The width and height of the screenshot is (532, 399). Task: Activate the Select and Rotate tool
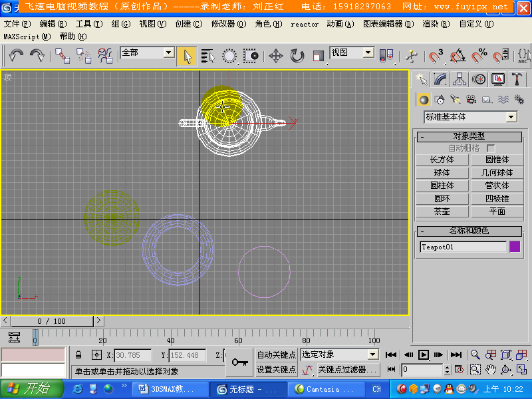point(297,56)
